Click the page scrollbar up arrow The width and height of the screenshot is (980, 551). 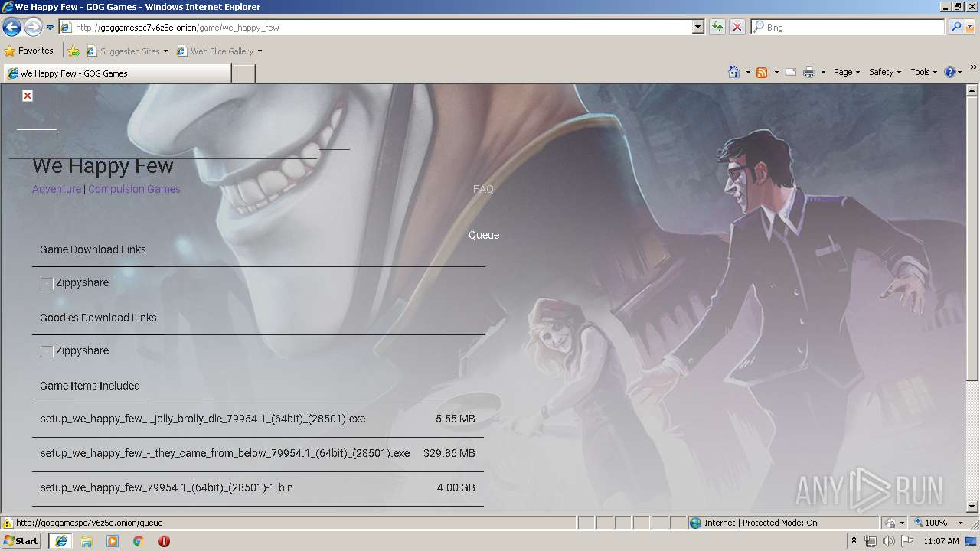(x=972, y=90)
